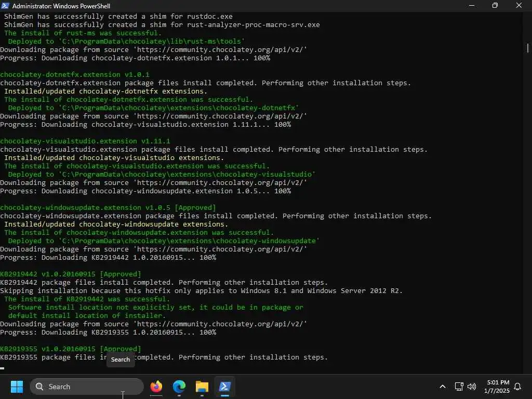Show hidden system tray icons

click(443, 387)
